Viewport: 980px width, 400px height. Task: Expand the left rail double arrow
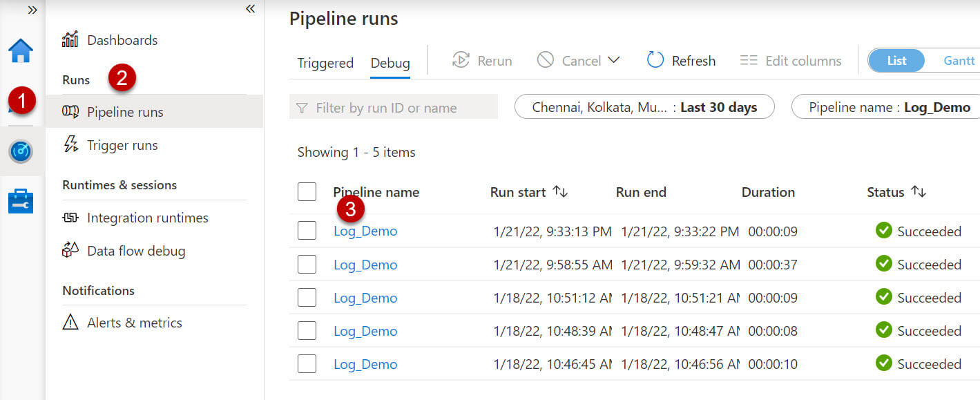point(32,10)
